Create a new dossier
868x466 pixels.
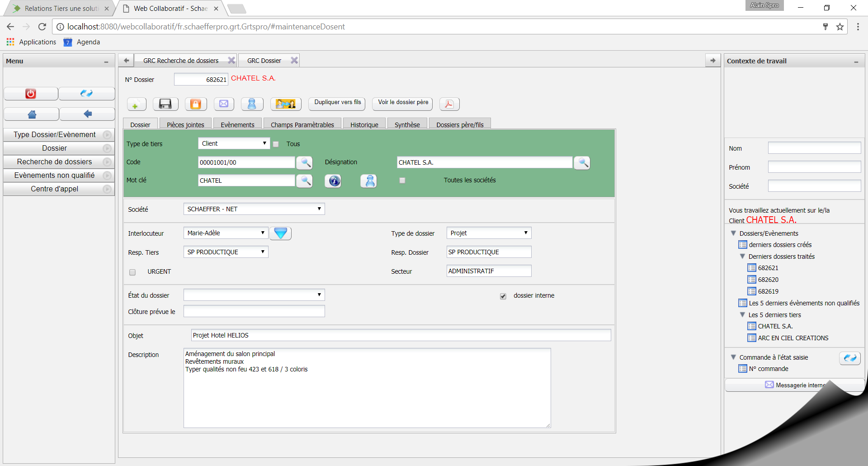[x=136, y=104]
